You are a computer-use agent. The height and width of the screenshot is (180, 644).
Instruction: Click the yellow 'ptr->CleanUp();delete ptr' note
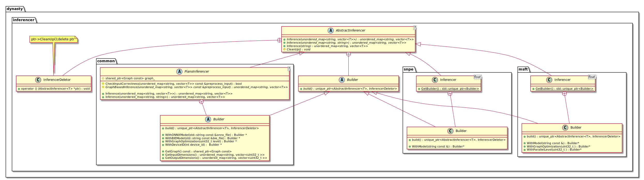pyautogui.click(x=53, y=39)
